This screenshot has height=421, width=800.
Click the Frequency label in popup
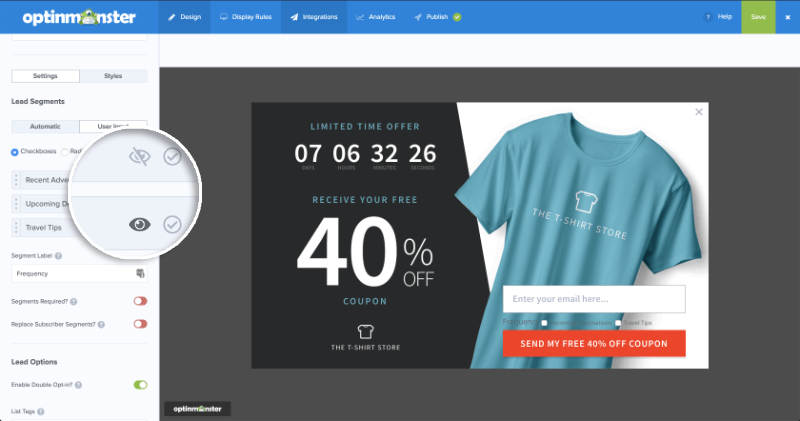point(520,322)
